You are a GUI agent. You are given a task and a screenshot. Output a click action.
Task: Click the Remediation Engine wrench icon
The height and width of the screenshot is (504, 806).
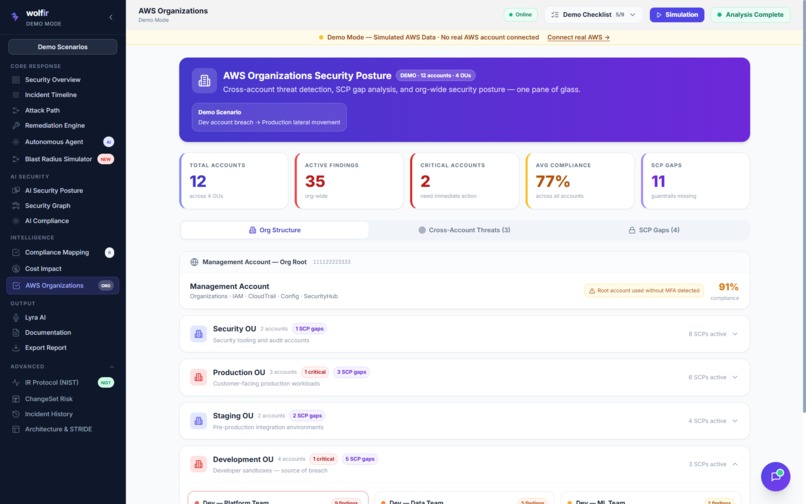[x=16, y=125]
